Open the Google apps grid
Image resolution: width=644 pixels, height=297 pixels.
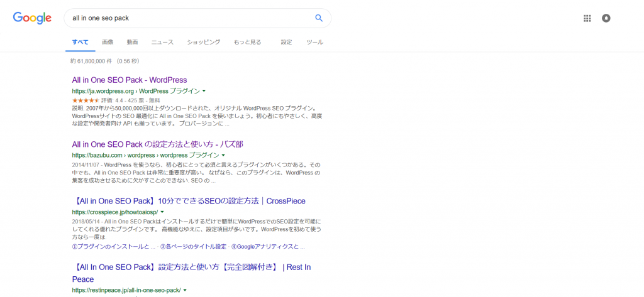tap(587, 18)
